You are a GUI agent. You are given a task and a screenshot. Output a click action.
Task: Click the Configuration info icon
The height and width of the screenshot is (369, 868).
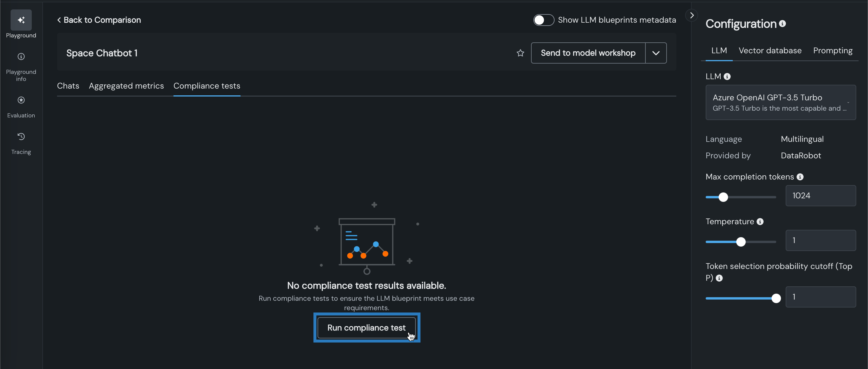pos(782,24)
